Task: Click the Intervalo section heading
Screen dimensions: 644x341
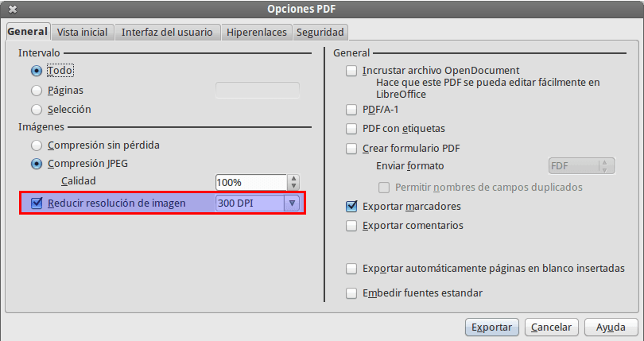Action: [x=39, y=53]
